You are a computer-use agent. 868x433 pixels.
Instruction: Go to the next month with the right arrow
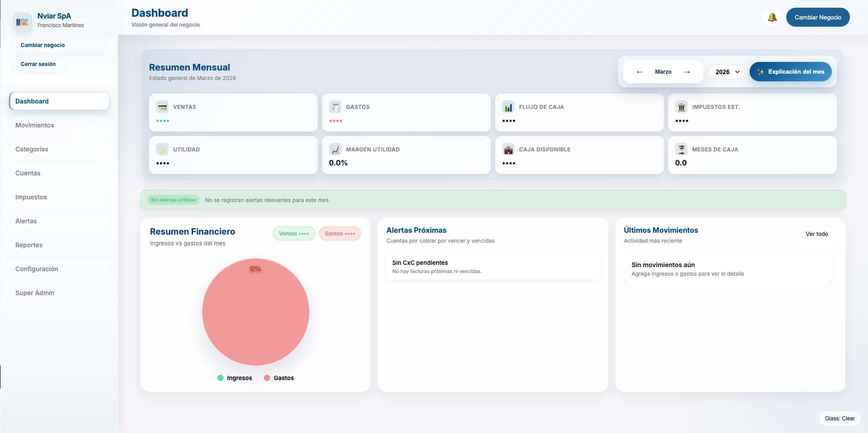click(x=687, y=72)
